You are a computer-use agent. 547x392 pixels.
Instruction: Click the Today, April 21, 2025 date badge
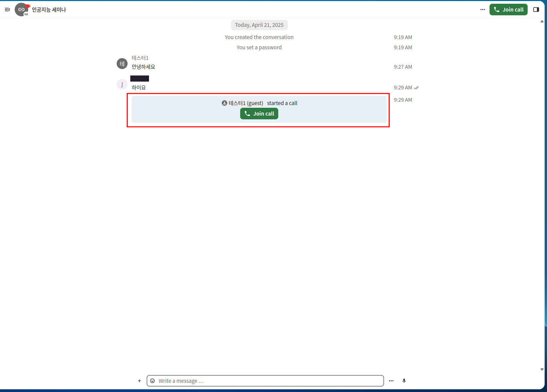point(259,25)
